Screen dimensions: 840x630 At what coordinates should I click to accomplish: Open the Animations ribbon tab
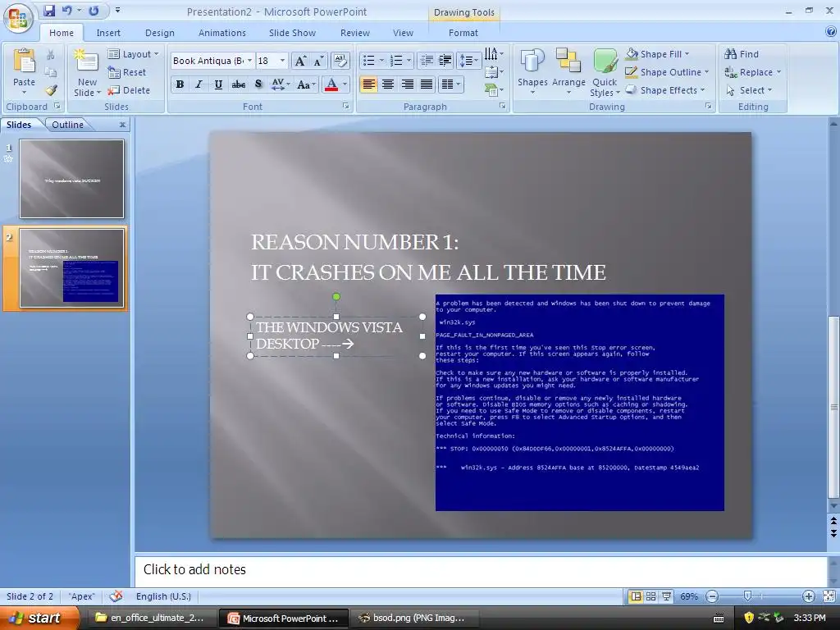221,33
